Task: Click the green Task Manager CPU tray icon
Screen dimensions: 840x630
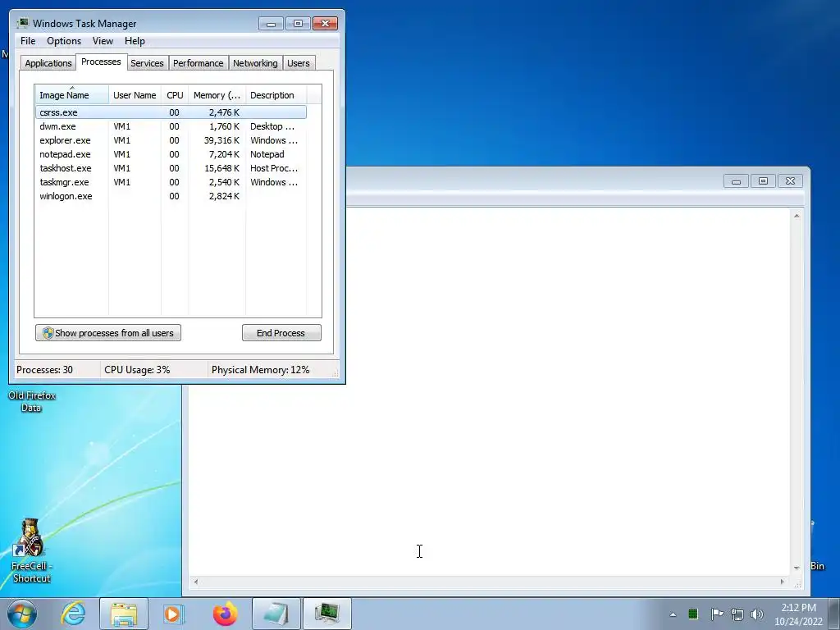Action: click(x=692, y=614)
